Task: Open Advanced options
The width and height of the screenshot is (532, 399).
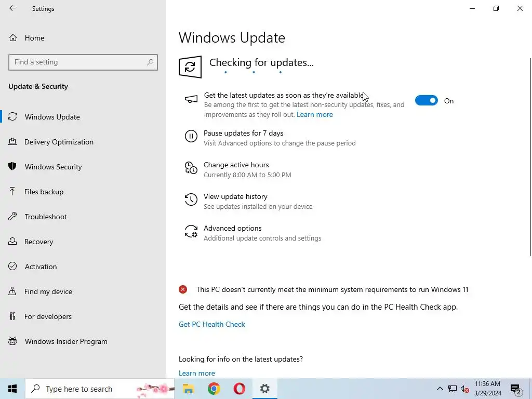Action: point(232,228)
